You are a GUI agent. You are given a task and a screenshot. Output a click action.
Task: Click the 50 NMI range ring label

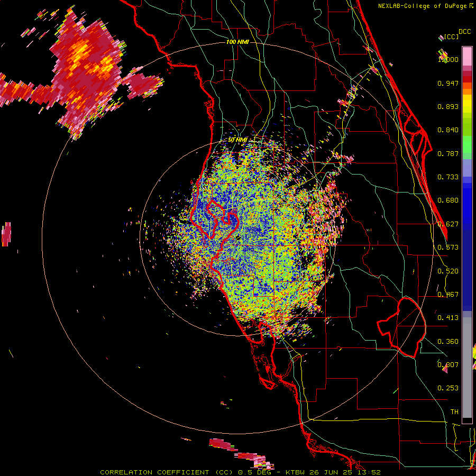tap(237, 140)
